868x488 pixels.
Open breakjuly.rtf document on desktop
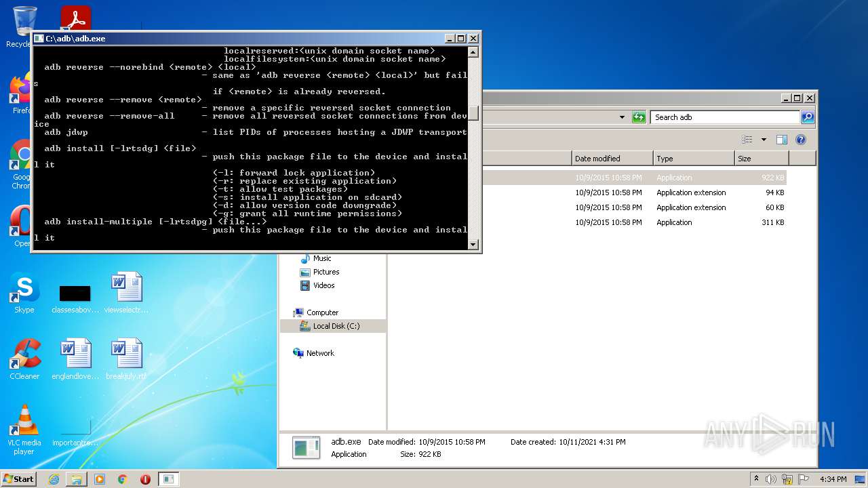click(127, 359)
